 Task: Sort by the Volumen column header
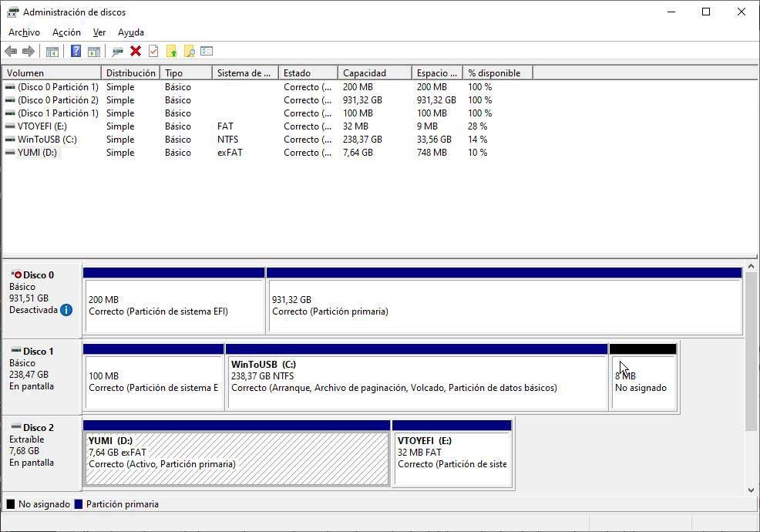[x=52, y=72]
